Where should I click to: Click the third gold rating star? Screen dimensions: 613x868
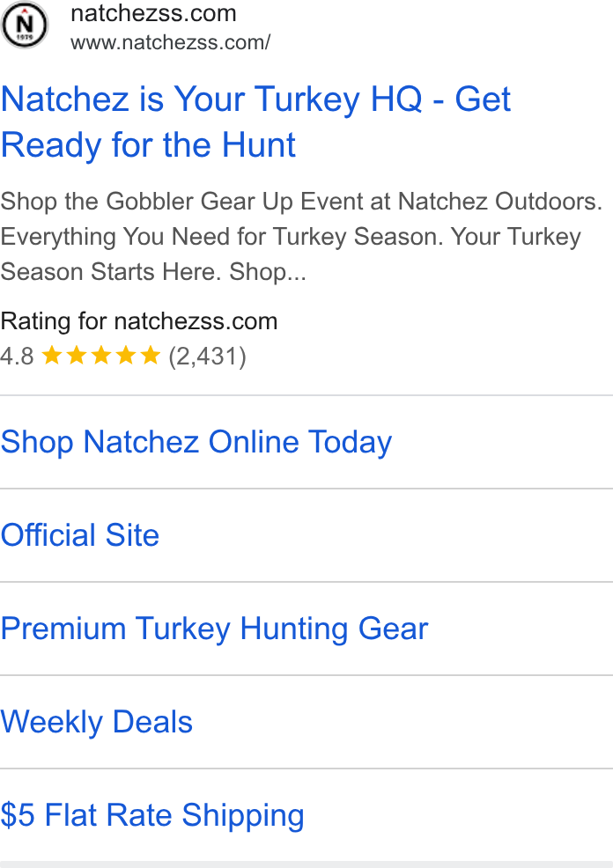click(x=100, y=356)
